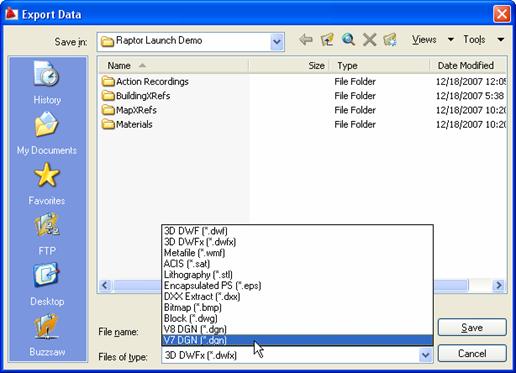Open the Save in folder dropdown
This screenshot has width=516, height=373.
click(x=277, y=42)
